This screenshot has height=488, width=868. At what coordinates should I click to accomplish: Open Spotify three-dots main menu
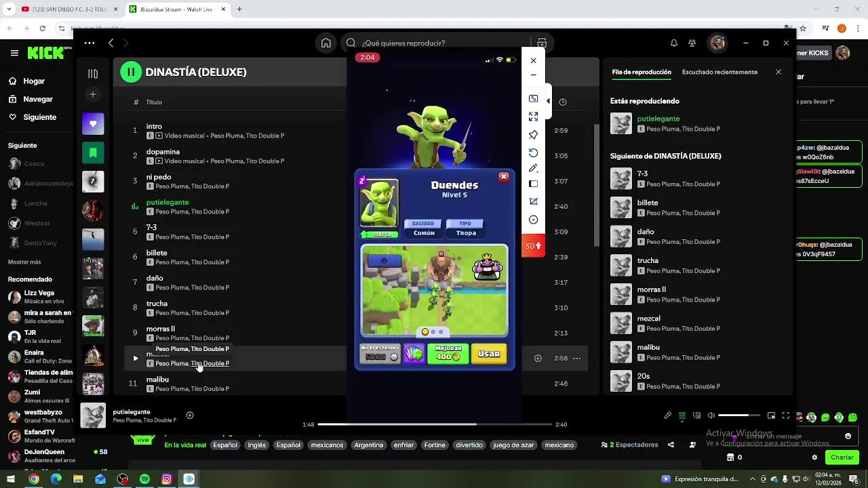90,43
